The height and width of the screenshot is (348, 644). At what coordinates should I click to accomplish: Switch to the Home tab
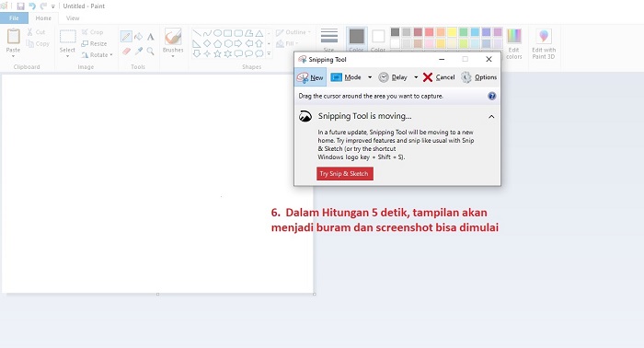point(43,18)
